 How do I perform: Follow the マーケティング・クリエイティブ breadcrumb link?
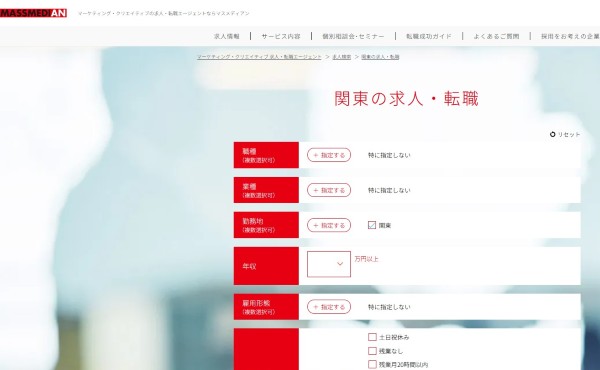pos(259,57)
